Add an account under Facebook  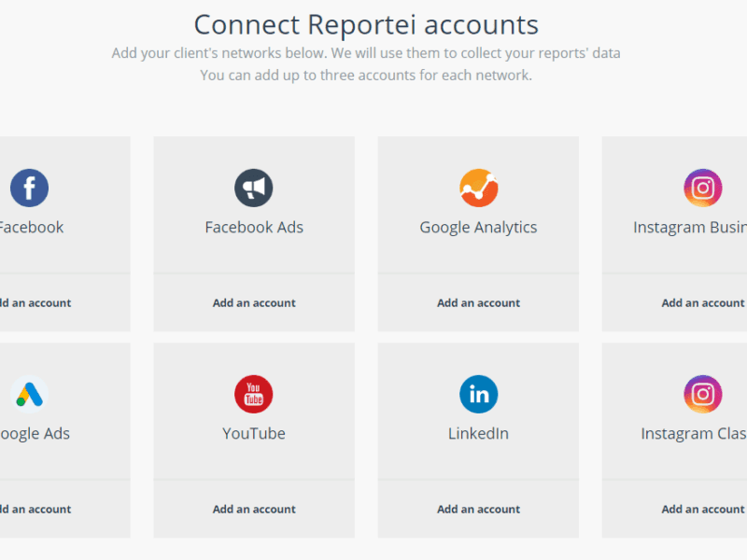pyautogui.click(x=35, y=302)
